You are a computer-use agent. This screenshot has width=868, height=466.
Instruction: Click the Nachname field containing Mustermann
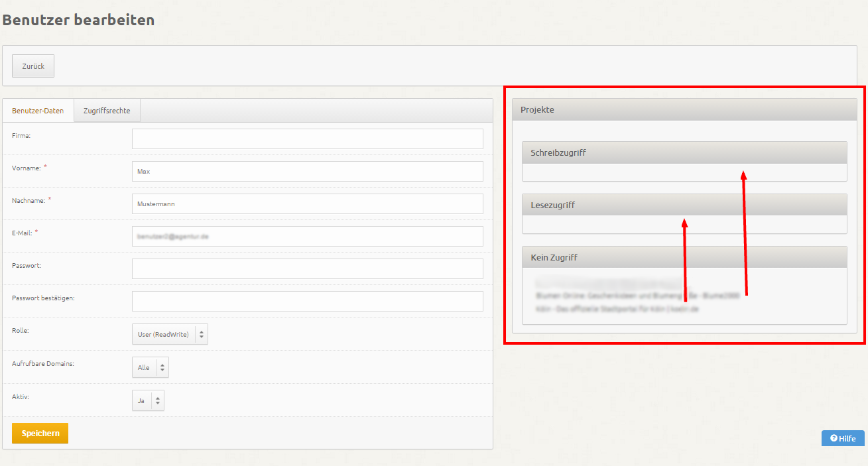(x=307, y=204)
